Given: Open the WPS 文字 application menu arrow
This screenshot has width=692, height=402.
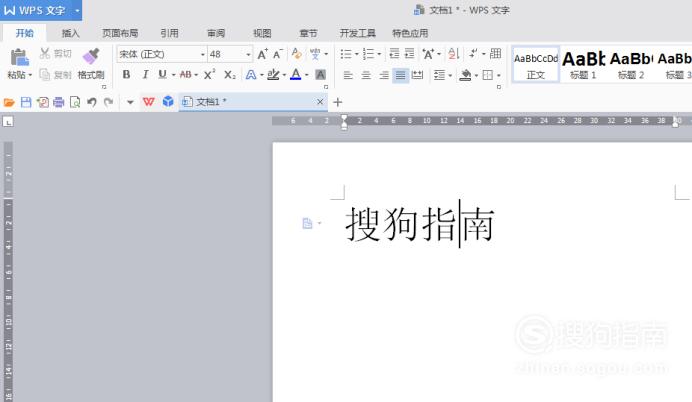Looking at the screenshot, I should tap(77, 11).
